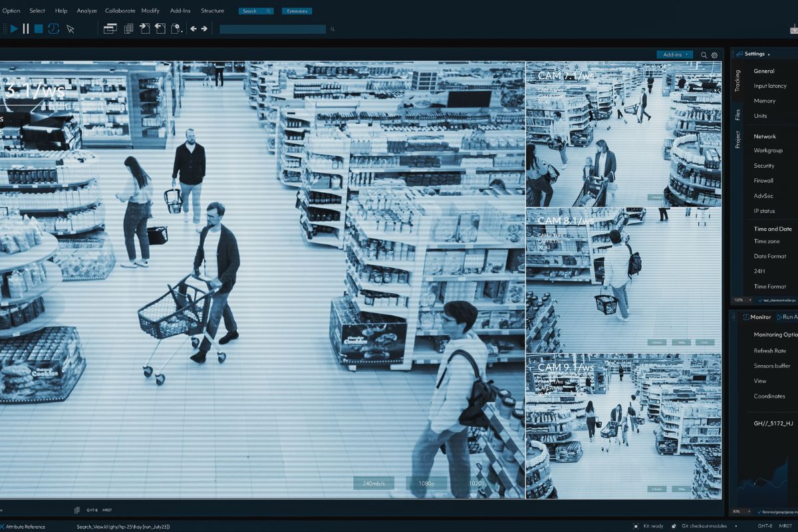Stop the playback with the square icon
Viewport: 798px width, 532px height.
[40, 28]
